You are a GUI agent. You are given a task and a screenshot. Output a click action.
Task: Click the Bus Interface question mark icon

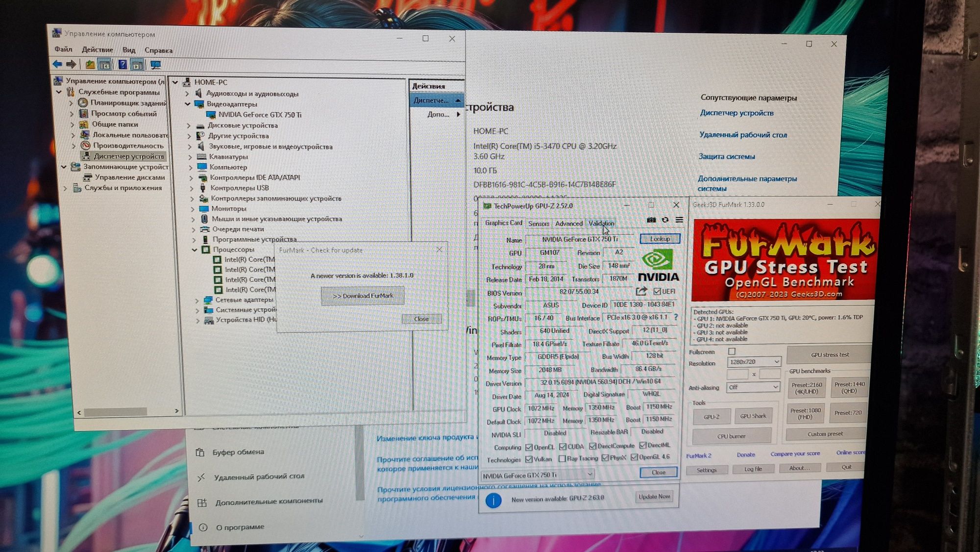[676, 317]
